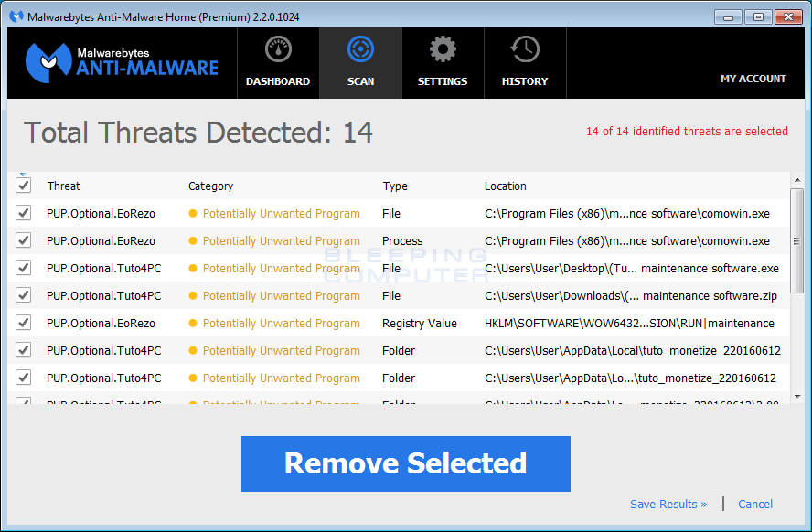The height and width of the screenshot is (532, 812).
Task: Open Save Results options
Action: (x=668, y=504)
